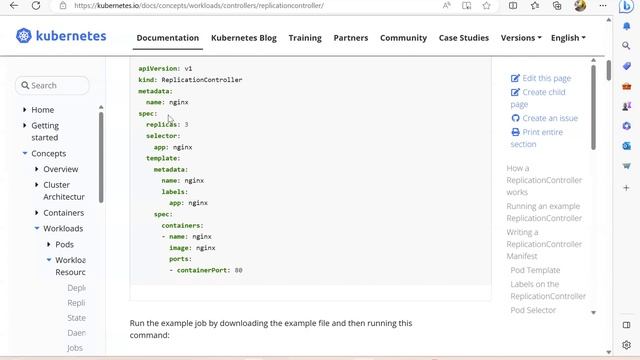
Task: Open the split screen icon in the toolbar
Action: [x=513, y=6]
